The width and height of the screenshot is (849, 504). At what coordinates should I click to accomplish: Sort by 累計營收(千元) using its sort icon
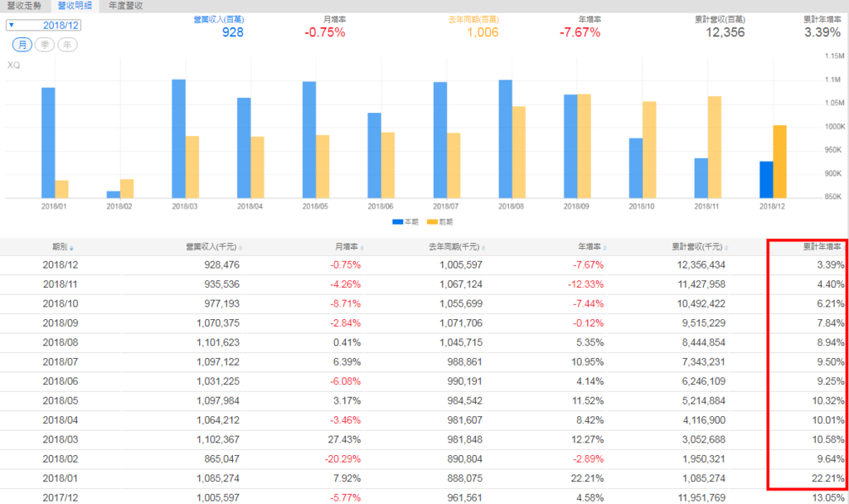pyautogui.click(x=726, y=248)
